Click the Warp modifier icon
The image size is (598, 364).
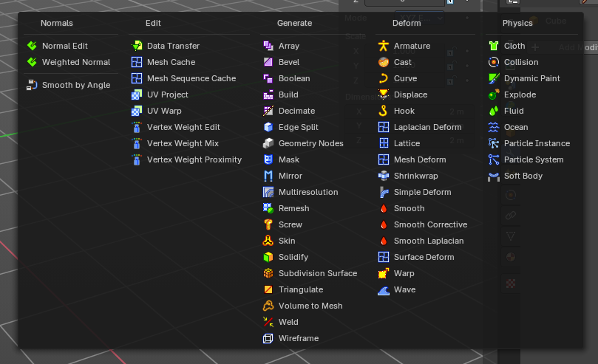tap(384, 273)
